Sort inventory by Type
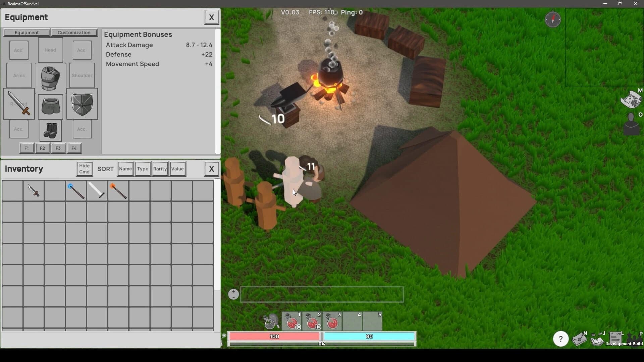Viewport: 644px width, 362px height. click(143, 169)
